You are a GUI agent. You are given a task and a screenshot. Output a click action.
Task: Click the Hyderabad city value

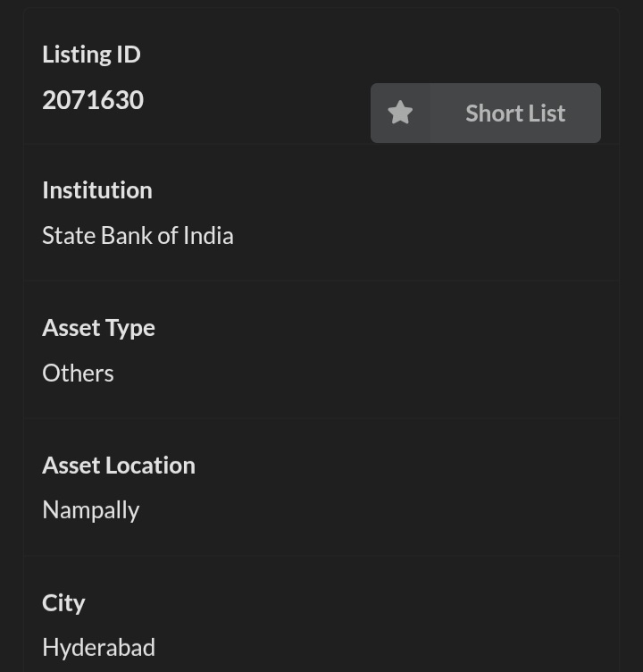(98, 647)
